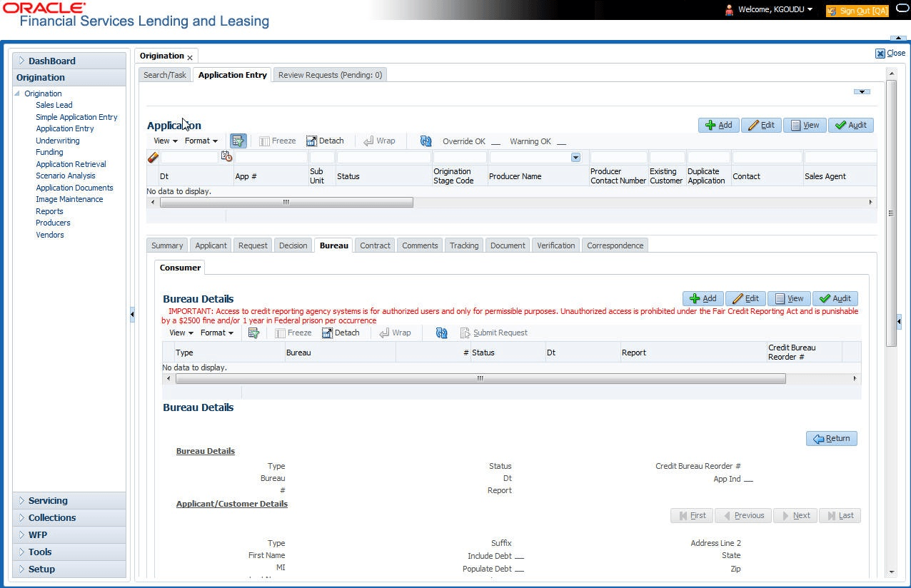The height and width of the screenshot is (588, 911).
Task: Click the clear filter eraser icon
Action: 153,157
